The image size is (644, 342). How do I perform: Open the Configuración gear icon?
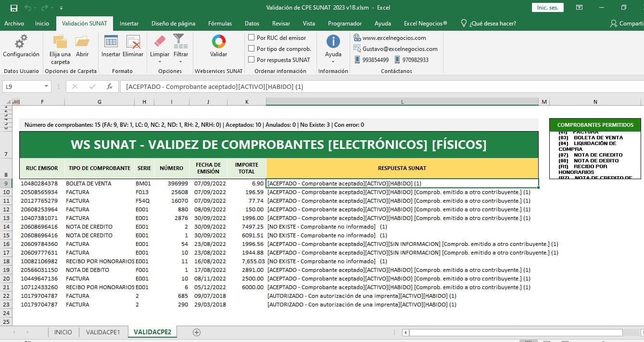tap(21, 43)
